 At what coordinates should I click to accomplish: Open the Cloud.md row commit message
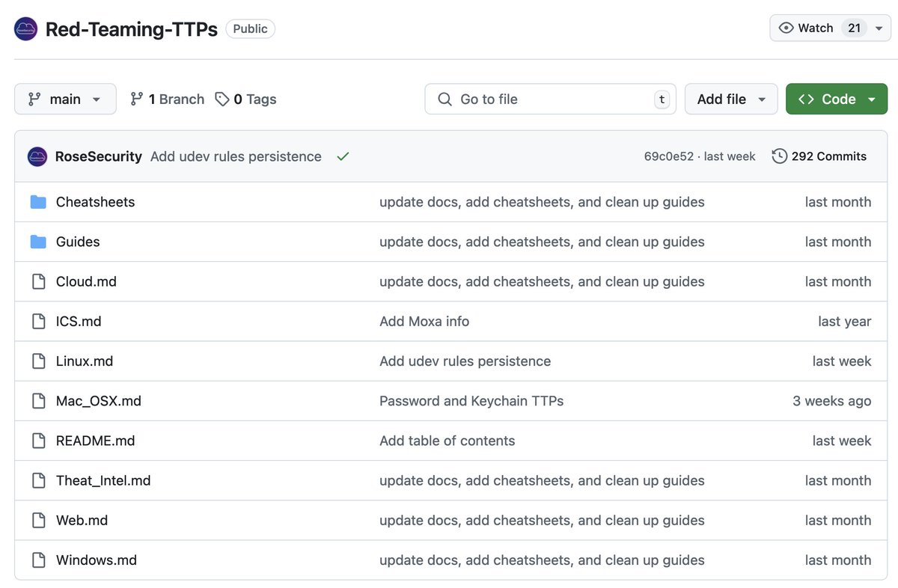(x=542, y=281)
